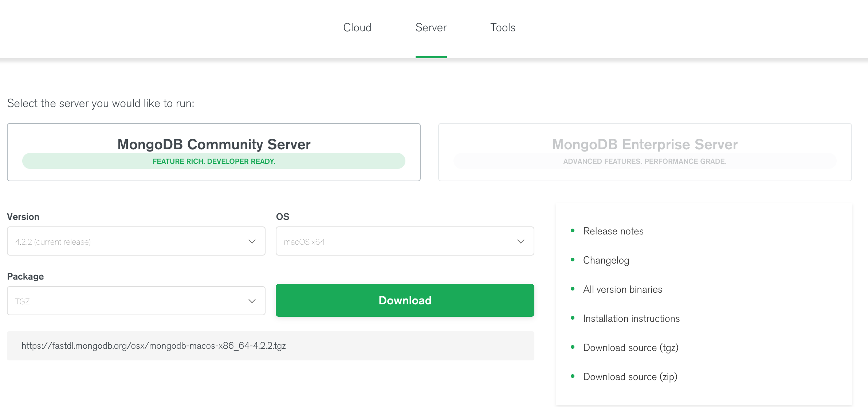Expand the Package dropdown selector
This screenshot has width=868, height=407.
click(136, 300)
